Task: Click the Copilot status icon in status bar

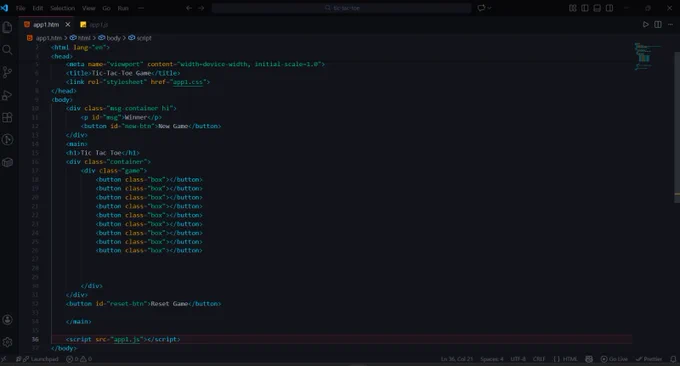Action: 589,359
